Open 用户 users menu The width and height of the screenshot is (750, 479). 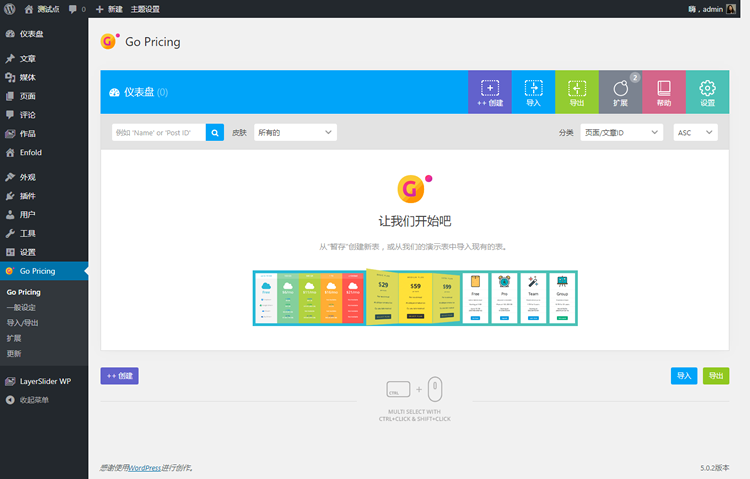point(44,214)
